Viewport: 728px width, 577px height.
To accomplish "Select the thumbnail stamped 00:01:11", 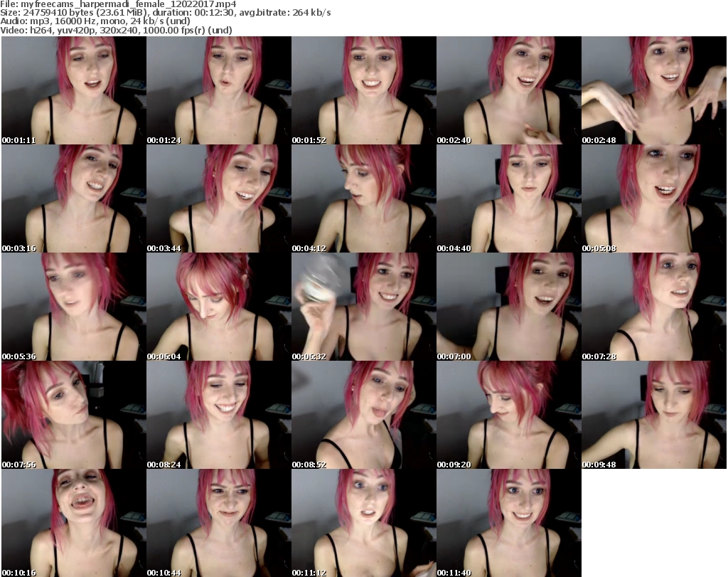I will point(74,90).
